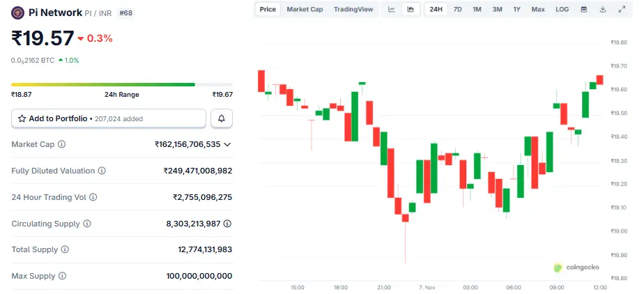Select the candlestick chart view icon
Viewport: 644px width, 294px height.
pos(411,10)
